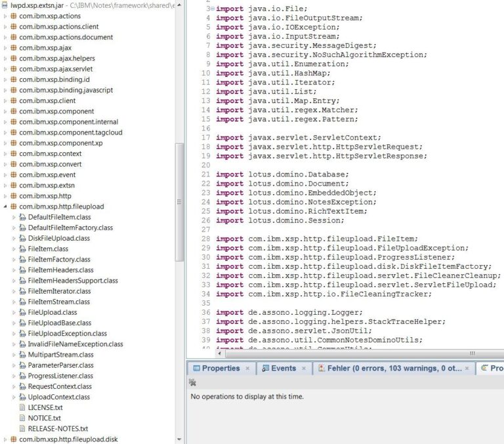Click class file icon of DiskFileUpload.class

coord(22,238)
